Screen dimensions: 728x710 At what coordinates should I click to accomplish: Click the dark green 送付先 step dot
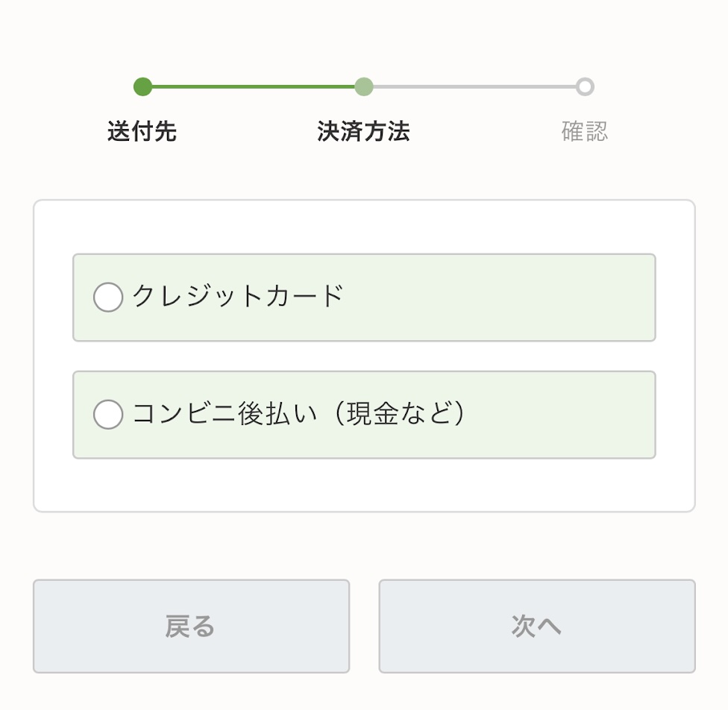(142, 87)
